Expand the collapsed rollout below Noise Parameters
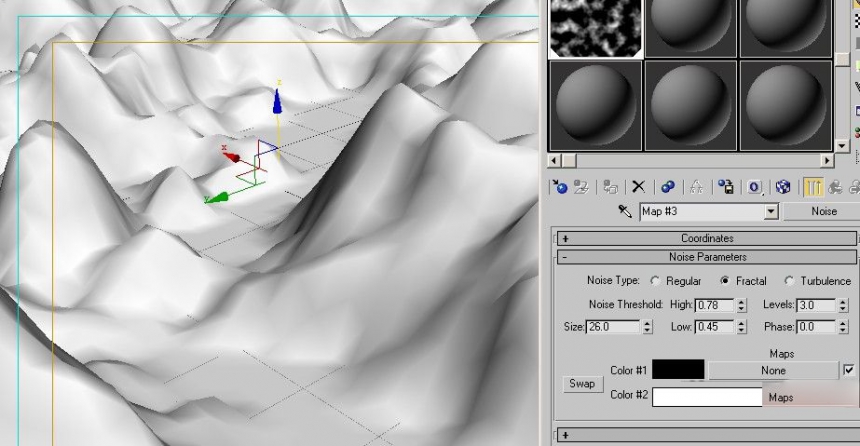Screen dimensions: 860x446 click(707, 436)
